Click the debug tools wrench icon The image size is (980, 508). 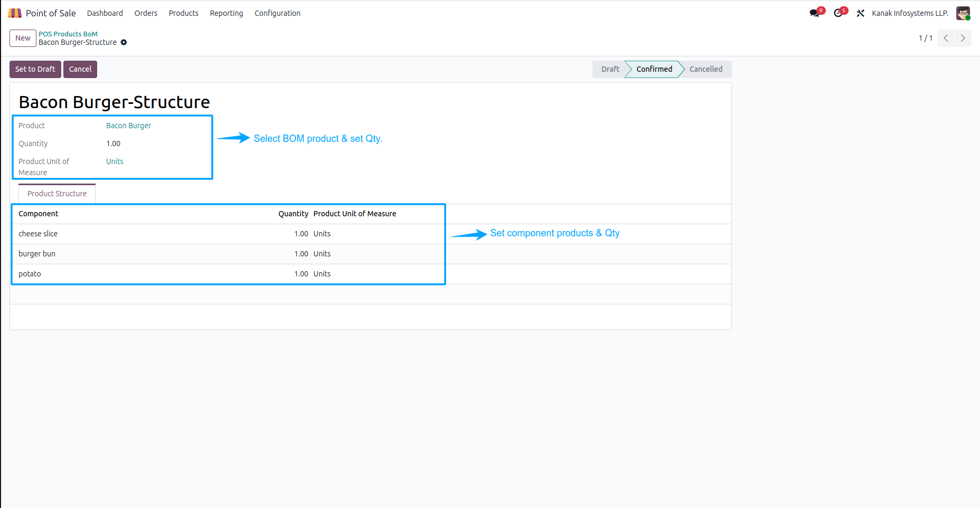[x=861, y=13]
